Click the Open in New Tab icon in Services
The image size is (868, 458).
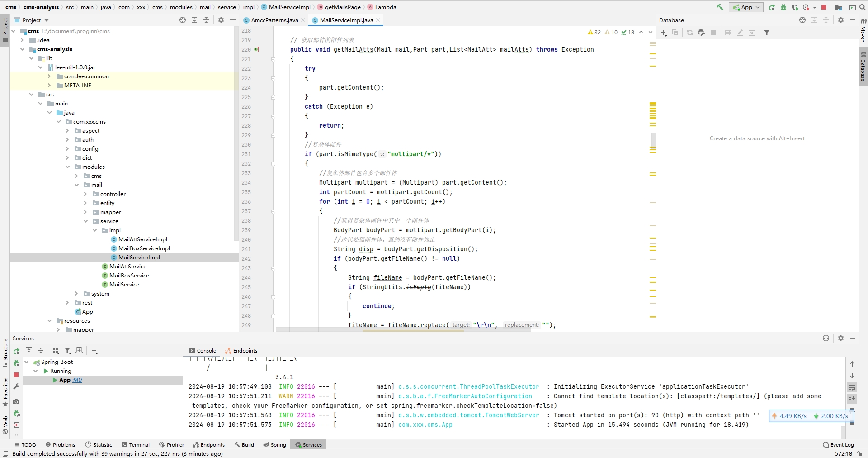tap(80, 351)
